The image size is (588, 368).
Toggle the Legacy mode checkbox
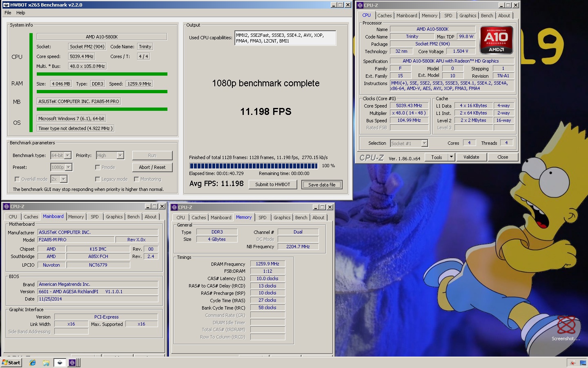98,179
